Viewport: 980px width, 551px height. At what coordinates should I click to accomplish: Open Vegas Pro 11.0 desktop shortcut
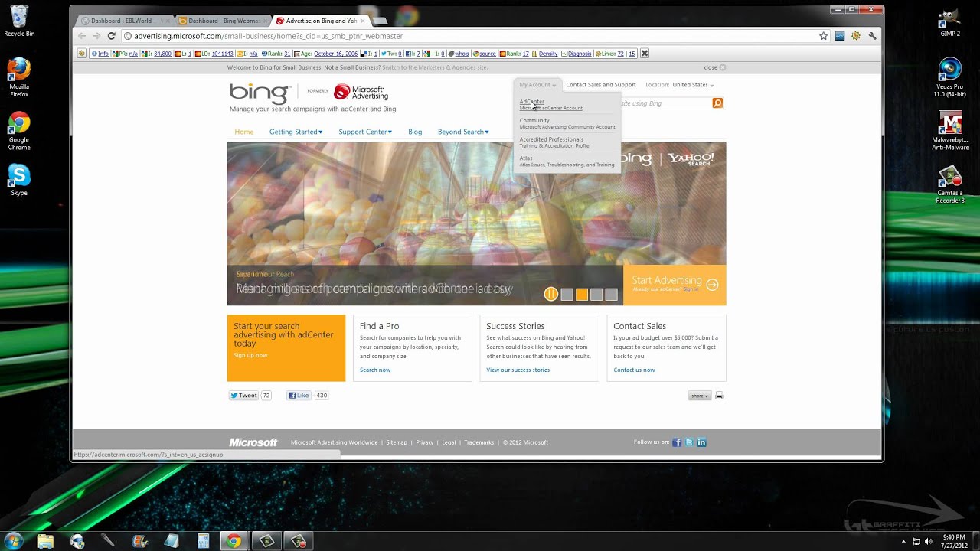(949, 78)
